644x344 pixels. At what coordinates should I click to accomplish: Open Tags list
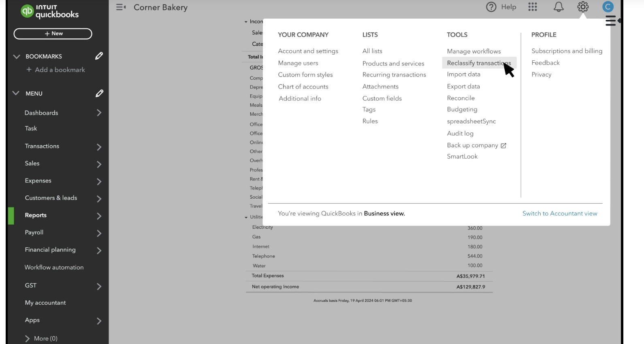point(369,110)
